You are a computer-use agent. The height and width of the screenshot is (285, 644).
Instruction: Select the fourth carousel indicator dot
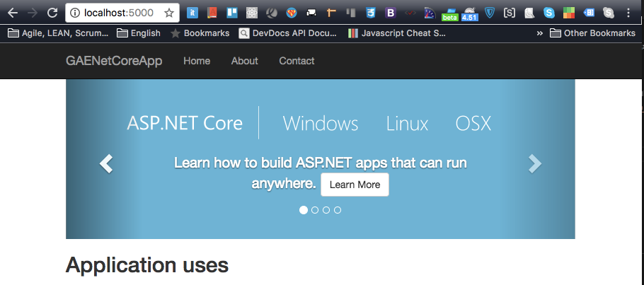tap(338, 210)
